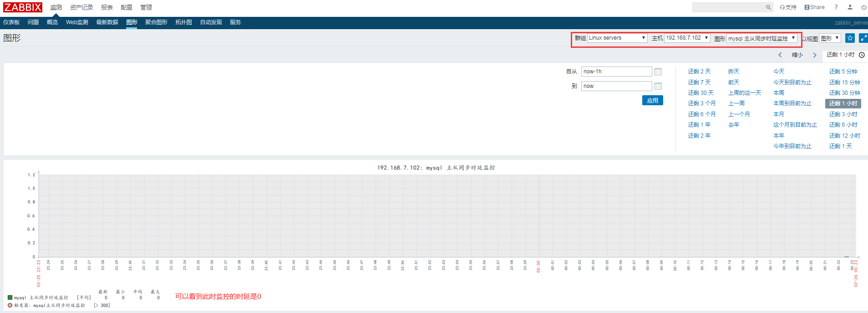Open calendar picker for 自从 field

658,72
